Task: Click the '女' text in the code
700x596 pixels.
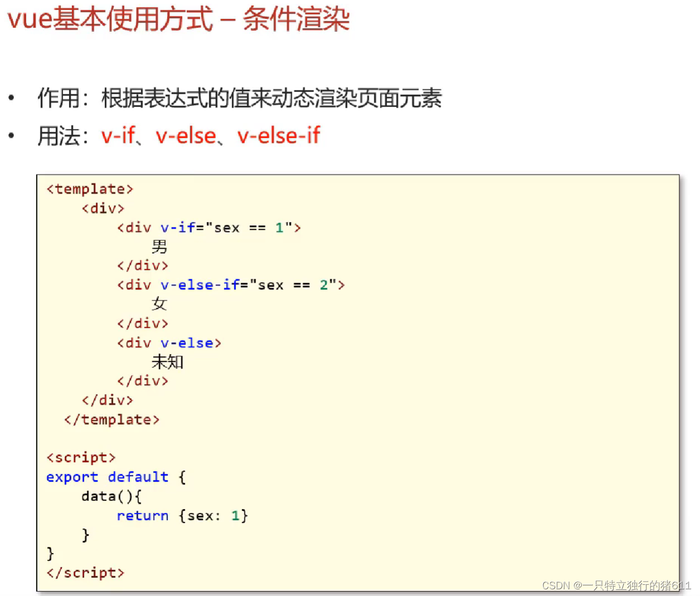Action: coord(160,304)
